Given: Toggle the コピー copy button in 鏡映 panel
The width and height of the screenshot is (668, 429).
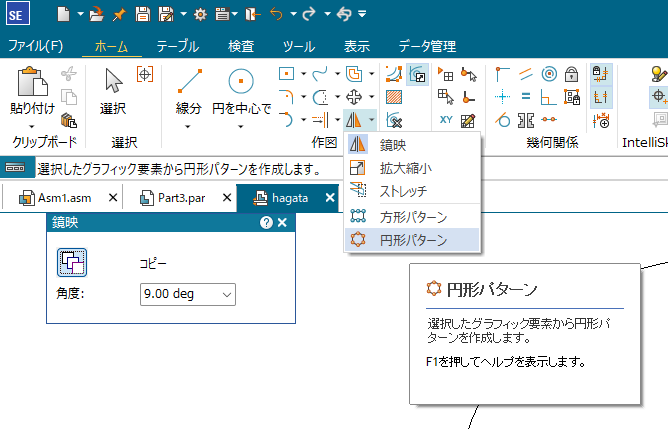Looking at the screenshot, I should (72, 263).
